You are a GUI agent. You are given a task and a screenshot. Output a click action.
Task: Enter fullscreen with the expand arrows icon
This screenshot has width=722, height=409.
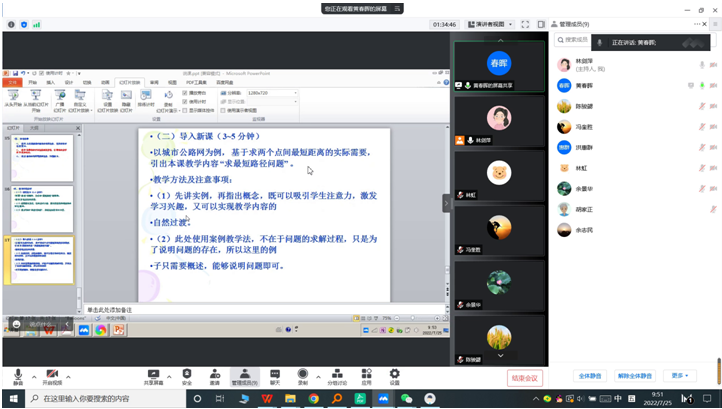coord(525,24)
